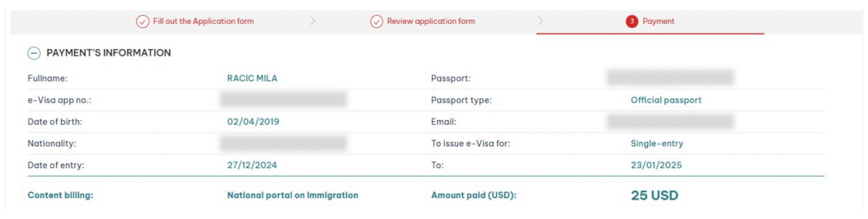Open the Review application form step
This screenshot has width=868, height=219.
431,21
